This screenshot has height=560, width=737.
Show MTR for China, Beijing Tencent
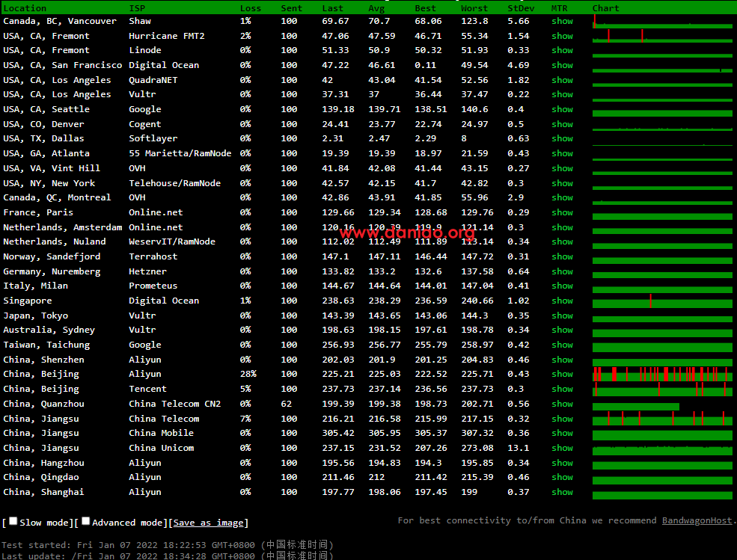[x=562, y=389]
